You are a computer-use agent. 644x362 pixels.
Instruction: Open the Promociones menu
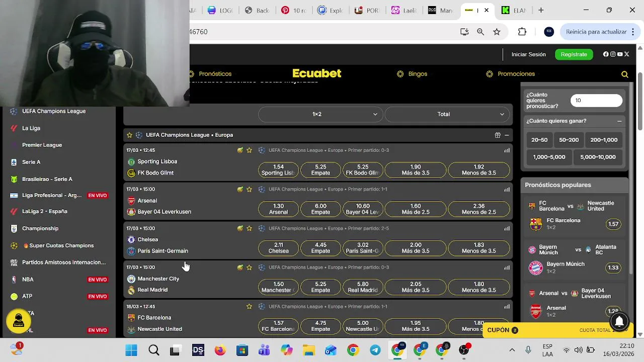(x=511, y=74)
